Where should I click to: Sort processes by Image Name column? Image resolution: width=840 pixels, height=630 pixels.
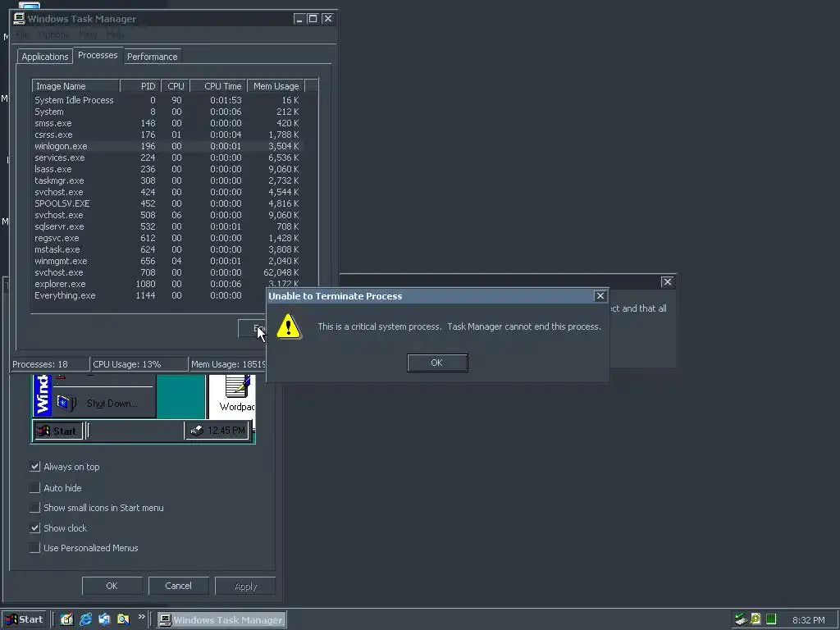click(x=75, y=86)
